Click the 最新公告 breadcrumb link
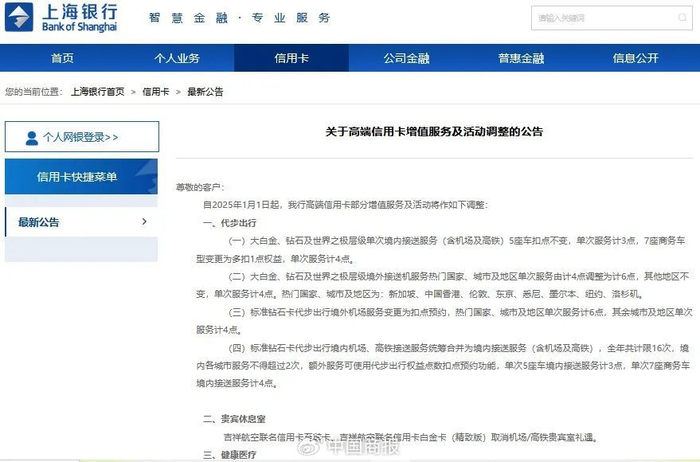Viewport: 700px width, 462px height. click(205, 92)
